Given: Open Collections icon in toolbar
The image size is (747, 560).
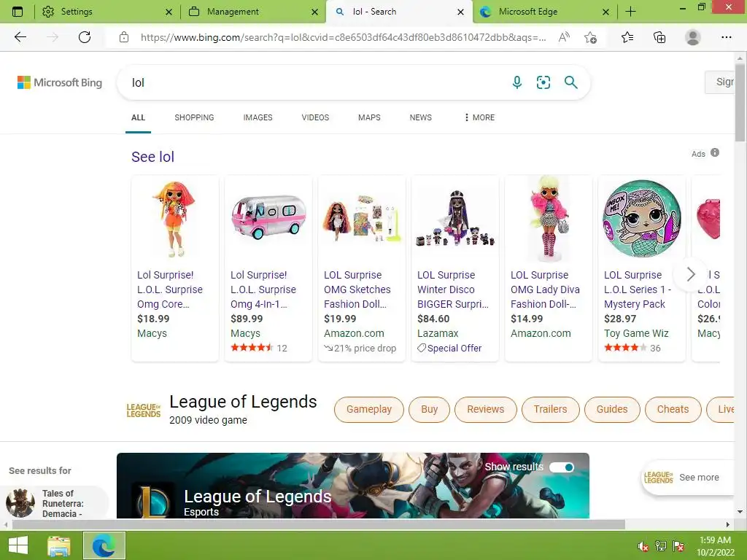Looking at the screenshot, I should point(659,37).
